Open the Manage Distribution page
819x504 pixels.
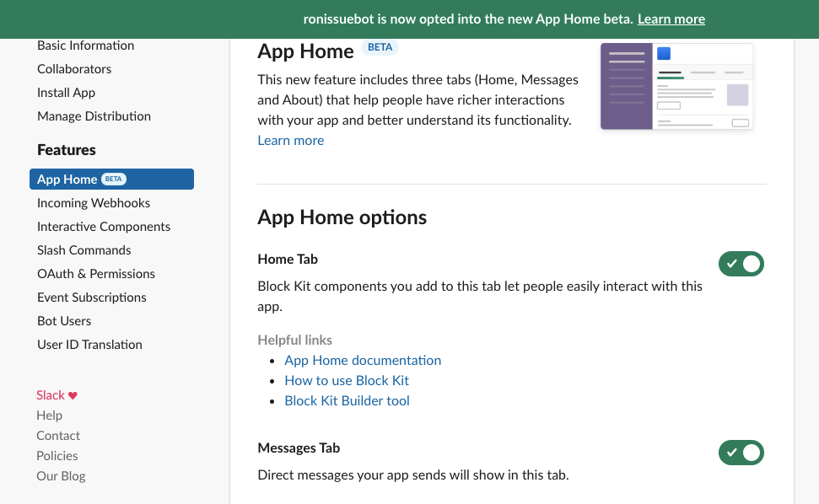94,115
